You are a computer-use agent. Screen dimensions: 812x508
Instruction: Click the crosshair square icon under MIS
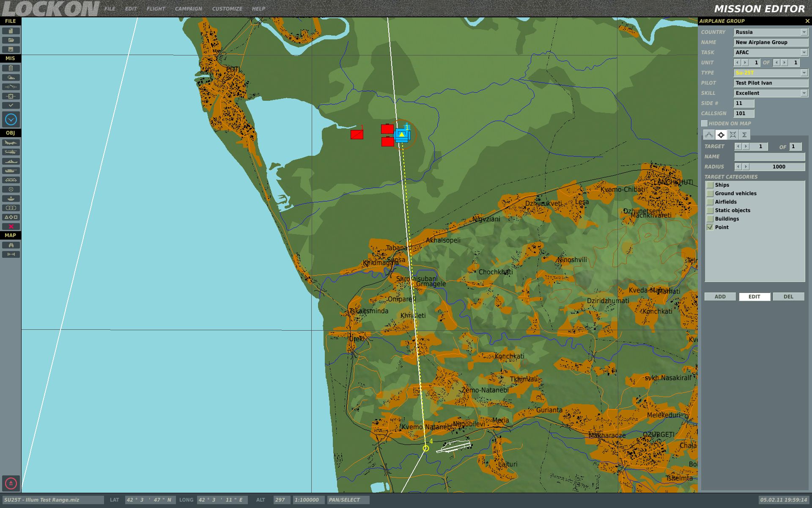click(x=11, y=96)
